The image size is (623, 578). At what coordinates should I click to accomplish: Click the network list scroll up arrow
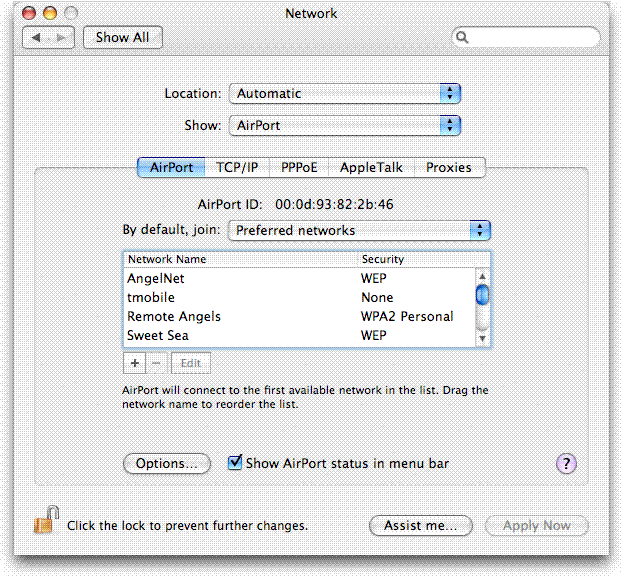pos(482,276)
